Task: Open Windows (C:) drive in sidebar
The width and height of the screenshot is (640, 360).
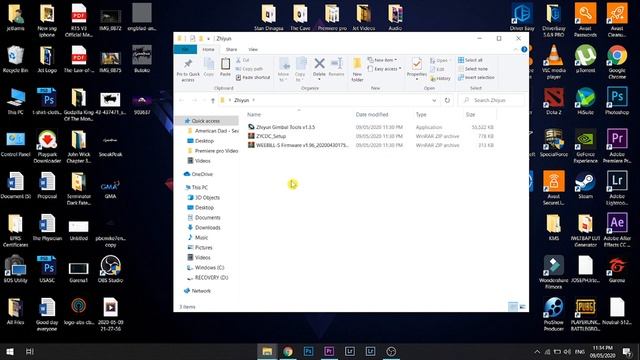Action: tap(209, 268)
